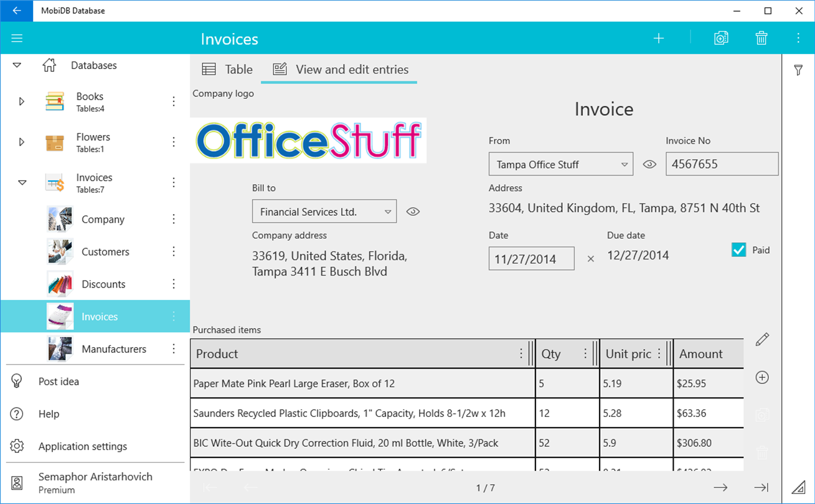Click the Application settings gear icon
815x504 pixels.
[17, 446]
